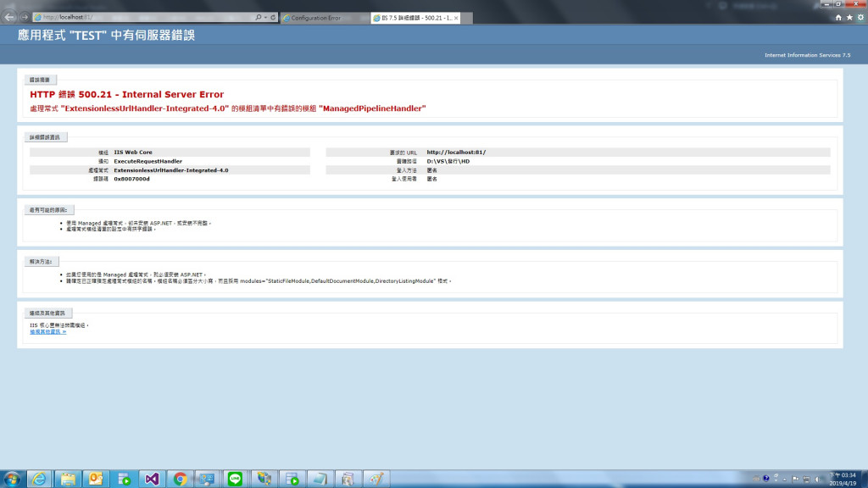Image resolution: width=868 pixels, height=488 pixels.
Task: Click the Show desktop strip
Action: point(864,479)
